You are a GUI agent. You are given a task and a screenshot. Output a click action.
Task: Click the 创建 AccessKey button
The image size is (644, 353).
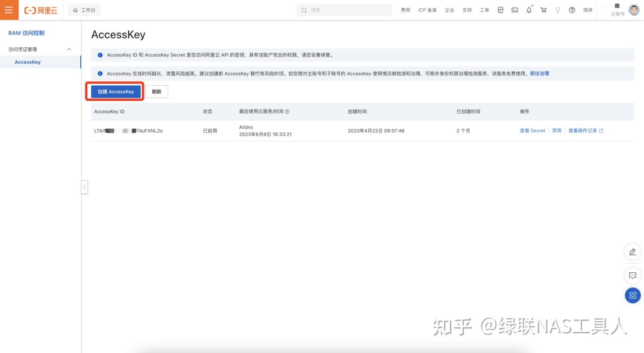[x=116, y=92]
